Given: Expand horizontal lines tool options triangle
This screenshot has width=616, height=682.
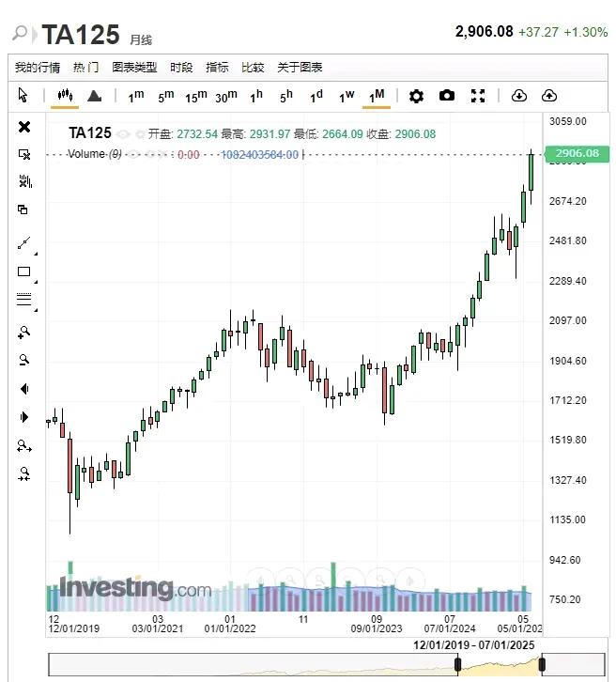Looking at the screenshot, I should click(36, 310).
